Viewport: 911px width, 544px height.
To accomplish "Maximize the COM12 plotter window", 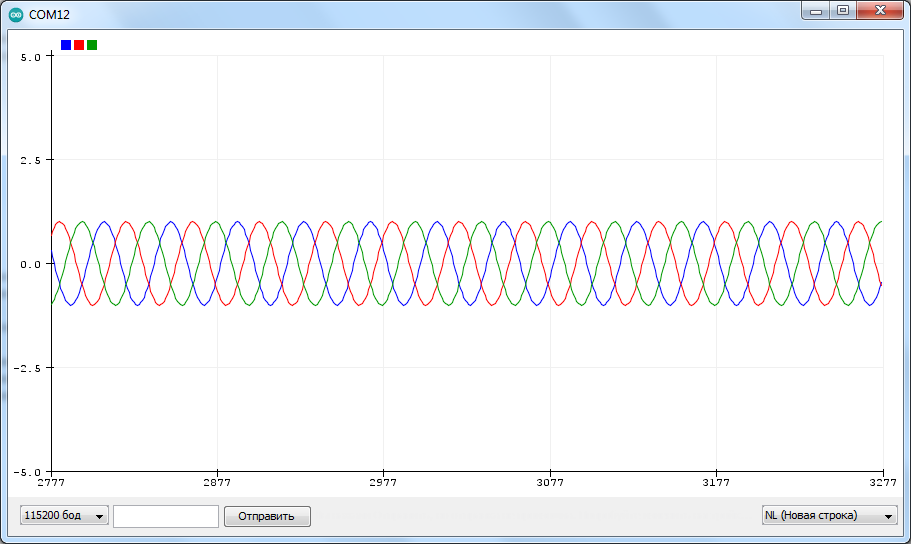I will [x=843, y=11].
